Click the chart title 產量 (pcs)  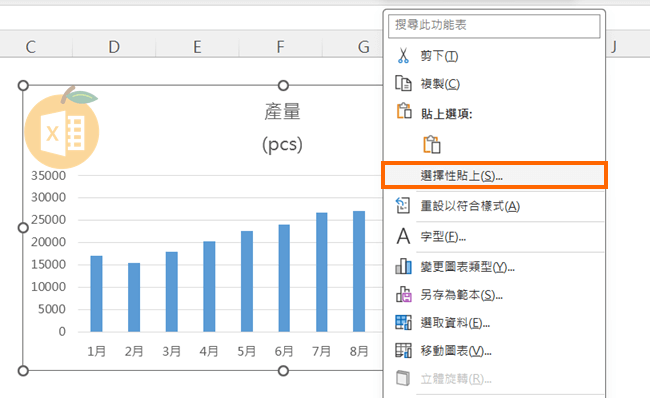tap(283, 128)
